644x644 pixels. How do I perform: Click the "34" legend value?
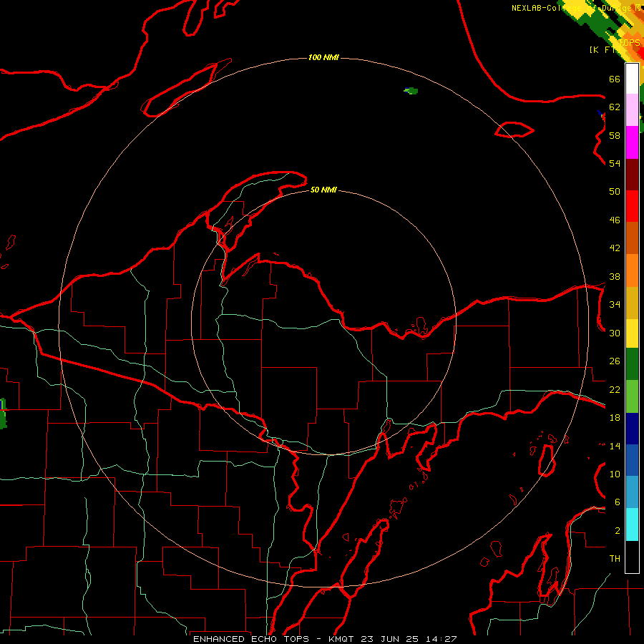tap(615, 305)
